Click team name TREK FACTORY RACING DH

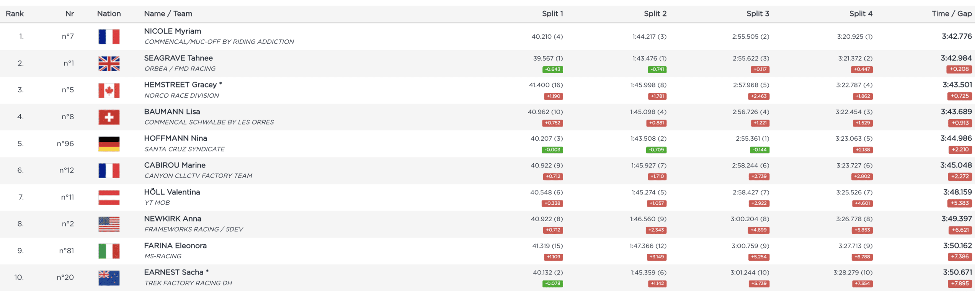tap(188, 283)
